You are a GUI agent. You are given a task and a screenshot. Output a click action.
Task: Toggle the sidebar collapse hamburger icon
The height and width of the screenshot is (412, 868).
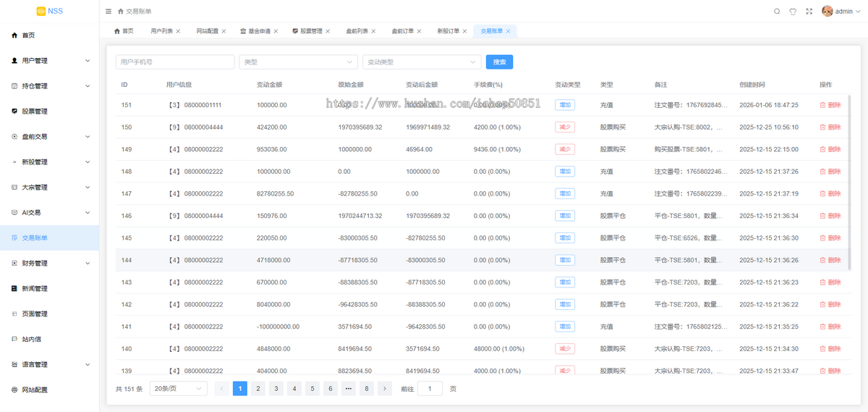click(109, 12)
